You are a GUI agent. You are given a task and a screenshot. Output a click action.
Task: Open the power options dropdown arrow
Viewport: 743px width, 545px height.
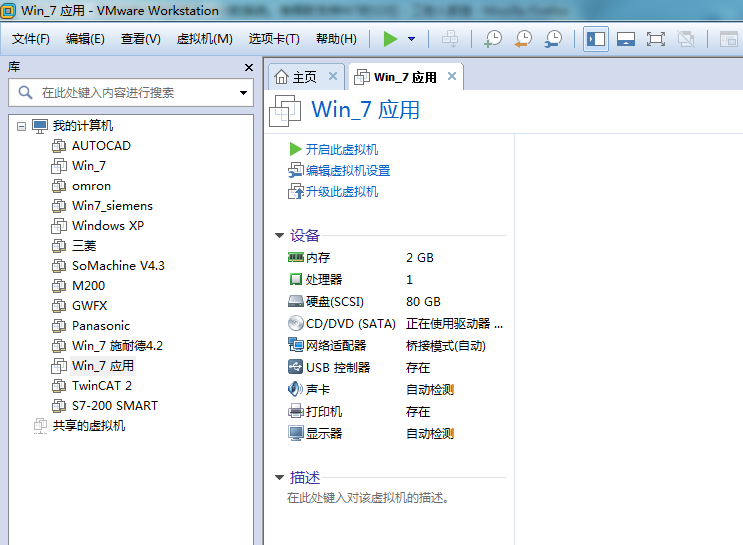[411, 39]
